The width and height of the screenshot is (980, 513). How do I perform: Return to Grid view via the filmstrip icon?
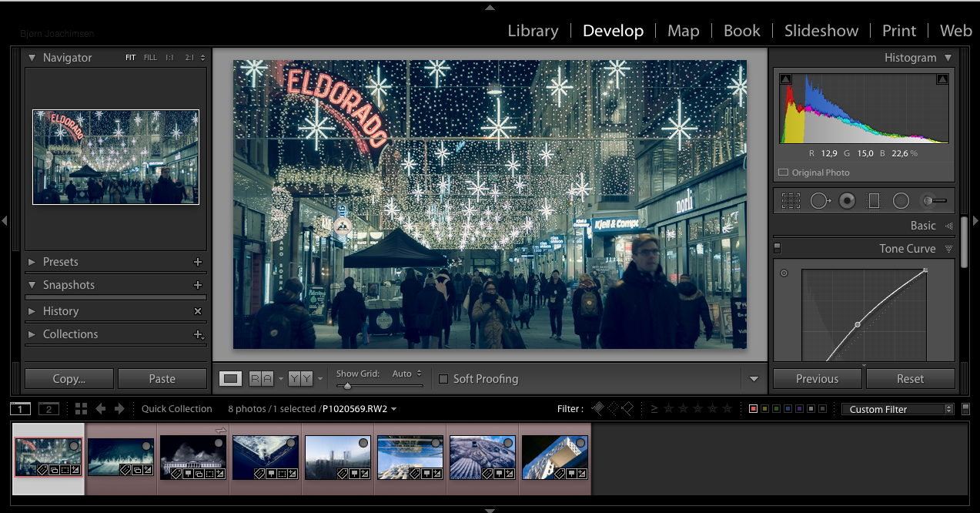point(82,408)
